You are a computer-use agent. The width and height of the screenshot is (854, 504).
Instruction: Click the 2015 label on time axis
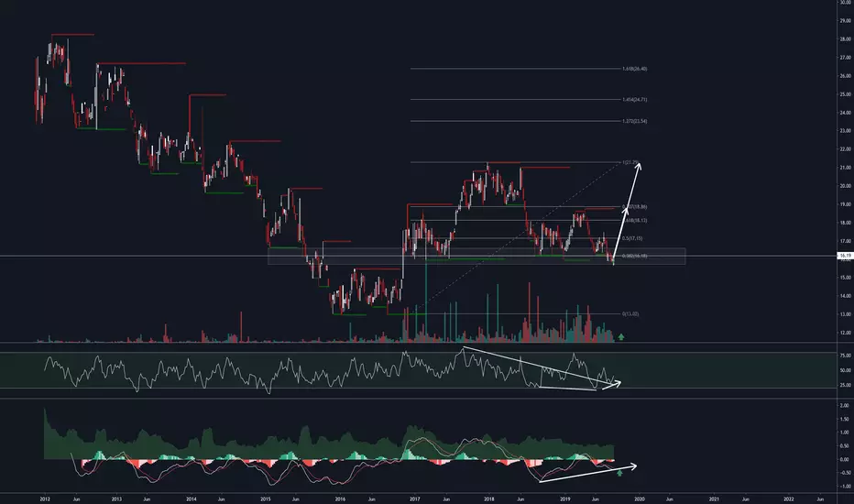[265, 499]
